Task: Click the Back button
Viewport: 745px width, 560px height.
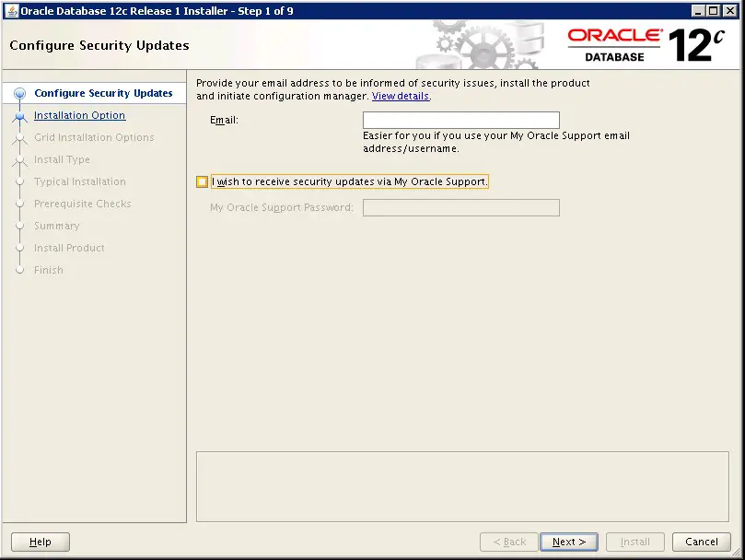Action: point(509,542)
